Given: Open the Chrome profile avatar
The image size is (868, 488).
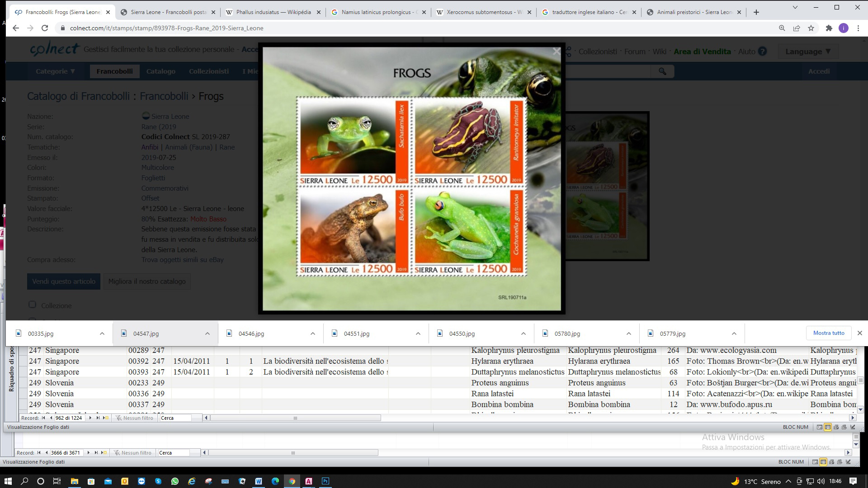Looking at the screenshot, I should coord(844,28).
